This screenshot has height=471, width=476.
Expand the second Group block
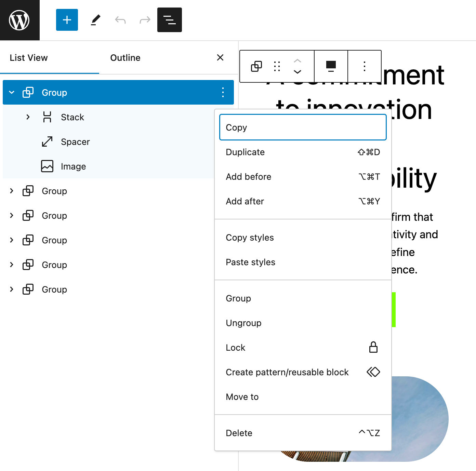click(x=12, y=191)
